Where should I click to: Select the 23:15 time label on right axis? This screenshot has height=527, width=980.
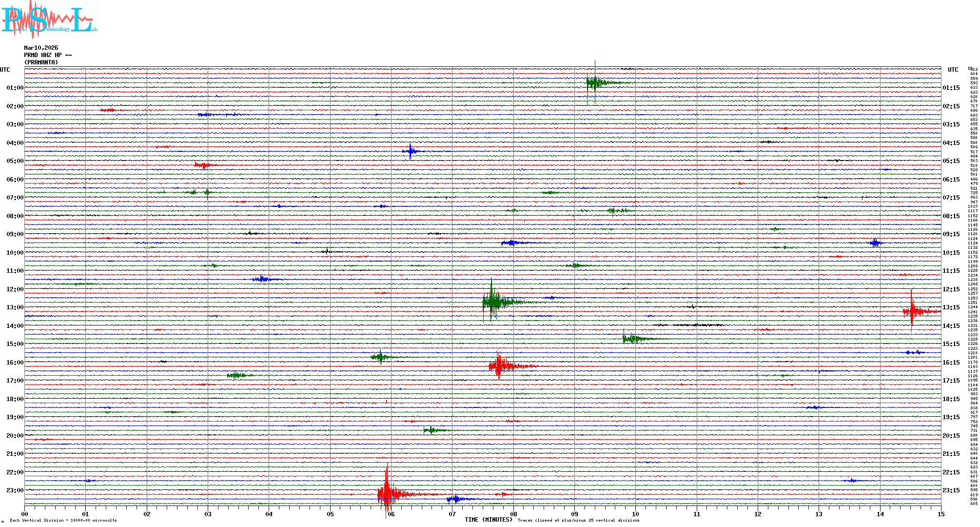point(951,490)
